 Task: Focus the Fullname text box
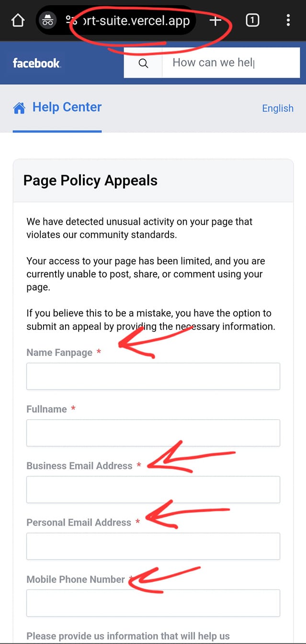click(x=153, y=433)
